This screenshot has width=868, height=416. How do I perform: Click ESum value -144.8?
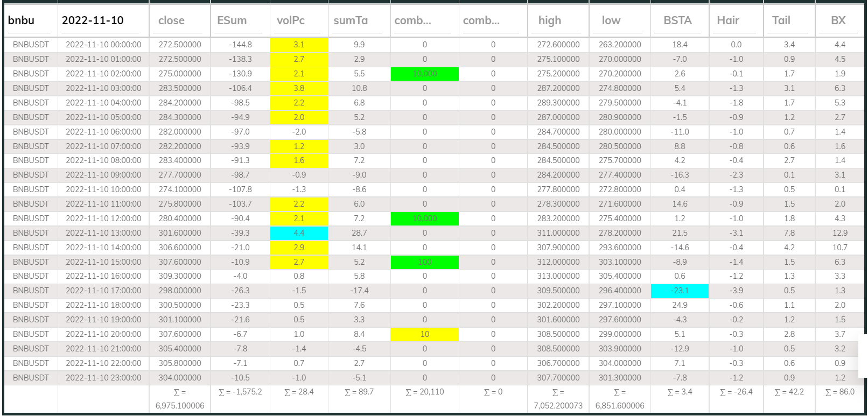[x=240, y=45]
